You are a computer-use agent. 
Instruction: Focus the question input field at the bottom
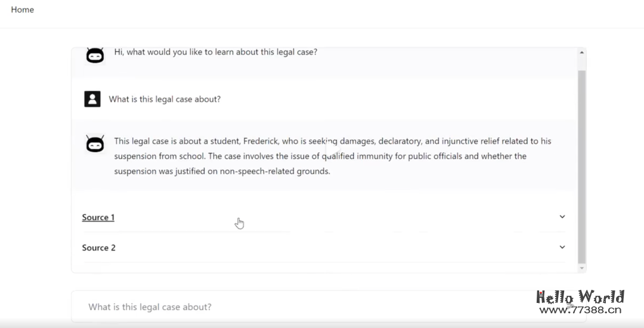(298, 307)
